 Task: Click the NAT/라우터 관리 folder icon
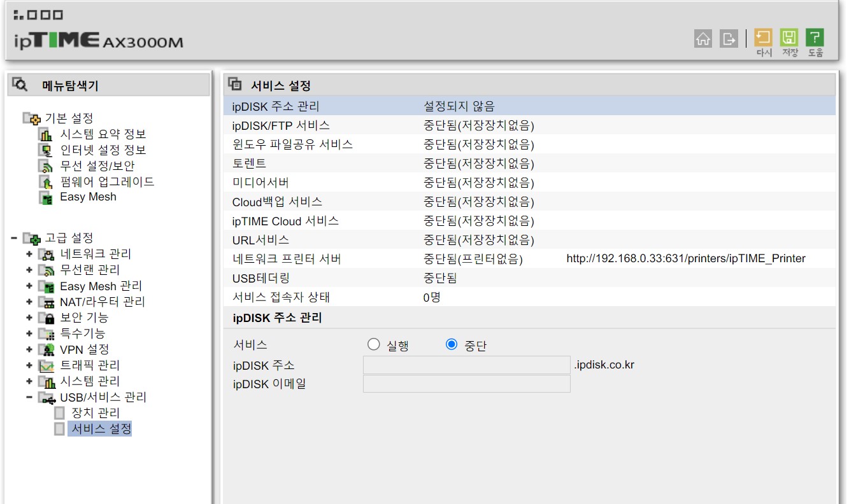click(x=46, y=302)
